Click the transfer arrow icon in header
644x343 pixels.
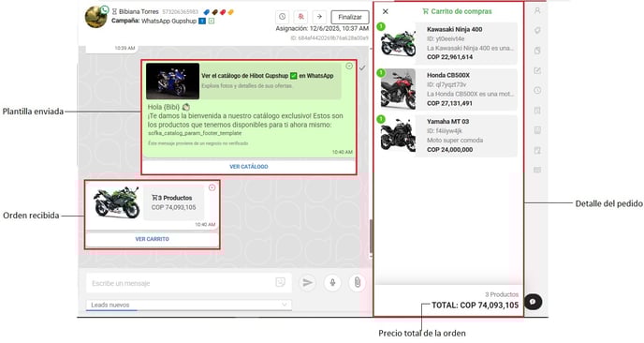319,17
